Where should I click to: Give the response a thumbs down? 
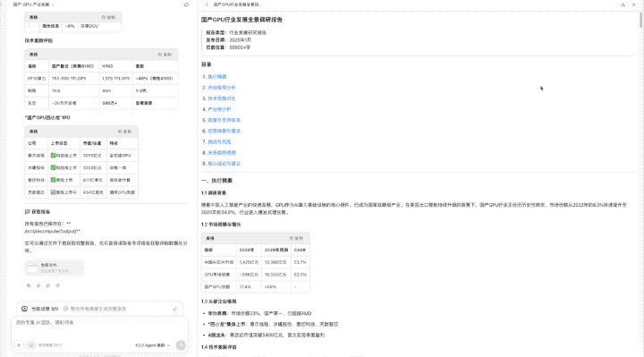58,285
